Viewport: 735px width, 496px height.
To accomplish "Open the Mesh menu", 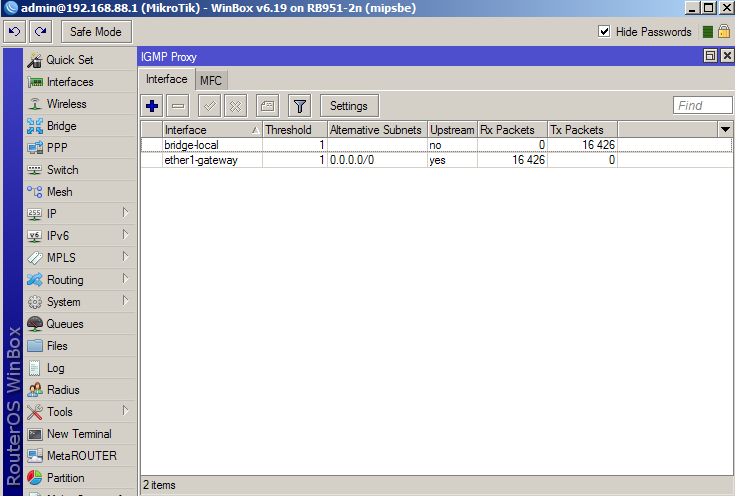I will (80, 192).
